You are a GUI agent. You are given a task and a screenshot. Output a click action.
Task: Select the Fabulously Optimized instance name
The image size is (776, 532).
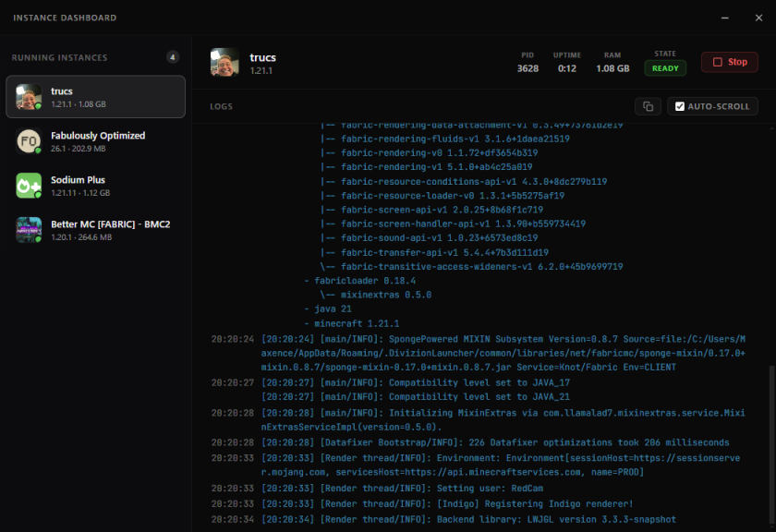click(x=98, y=136)
